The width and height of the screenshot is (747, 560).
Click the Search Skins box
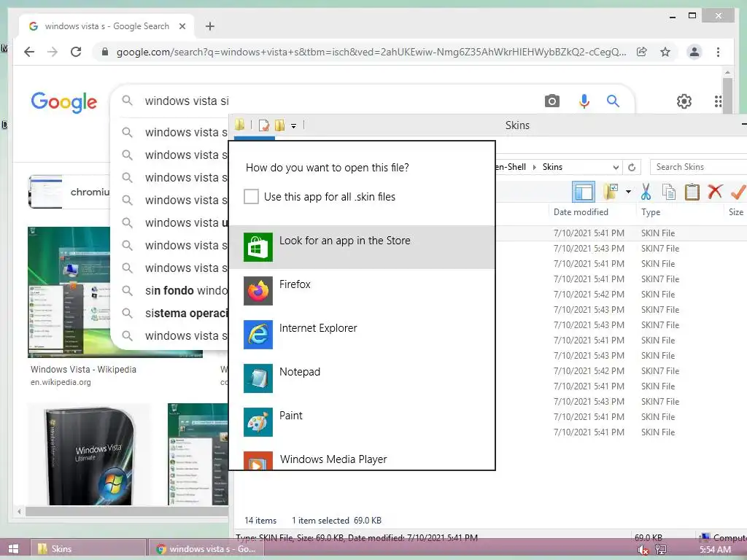(x=698, y=167)
